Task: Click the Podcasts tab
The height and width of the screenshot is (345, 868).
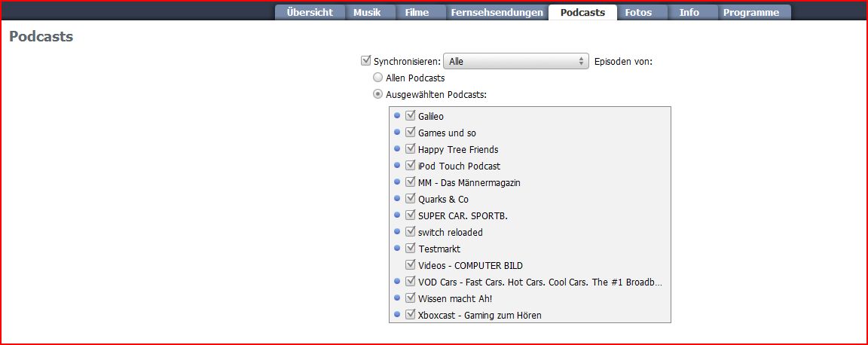Action: [582, 13]
